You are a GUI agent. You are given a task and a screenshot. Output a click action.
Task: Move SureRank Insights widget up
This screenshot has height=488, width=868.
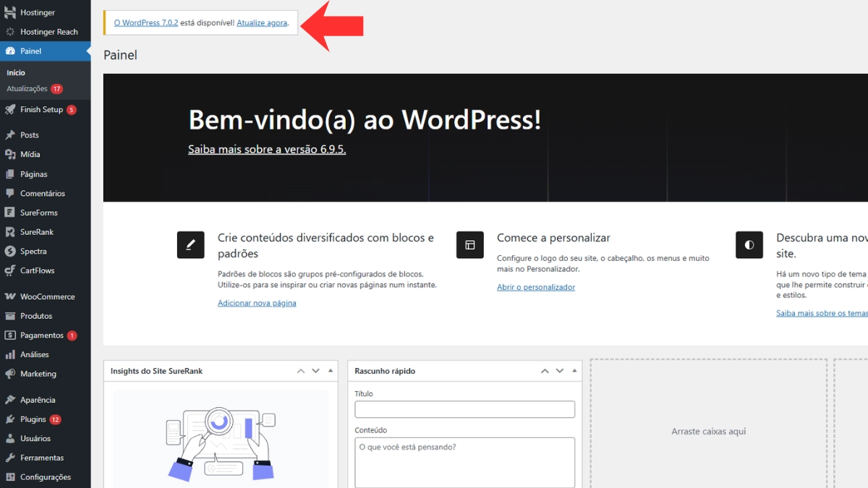point(301,371)
